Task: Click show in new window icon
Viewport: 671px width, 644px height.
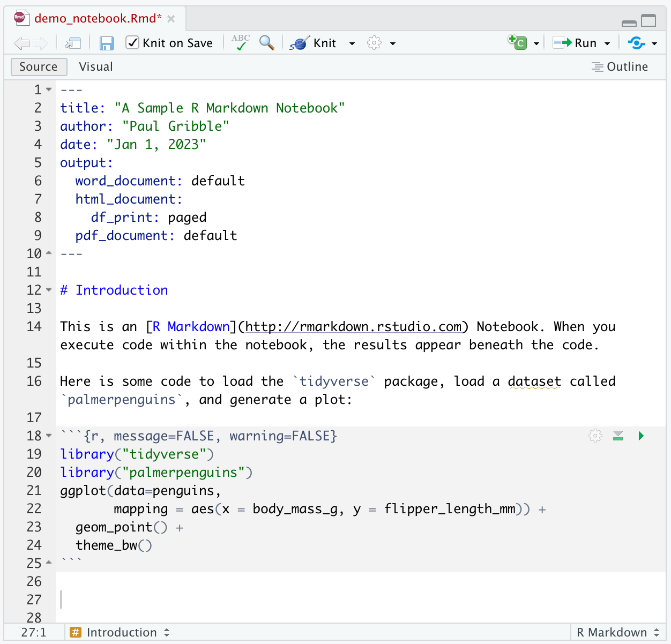Action: click(73, 43)
